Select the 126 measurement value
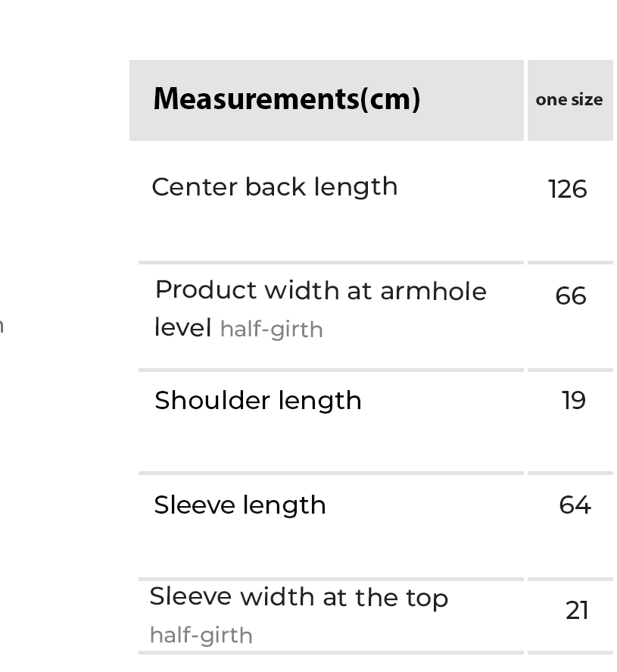The height and width of the screenshot is (672, 617). coord(568,189)
